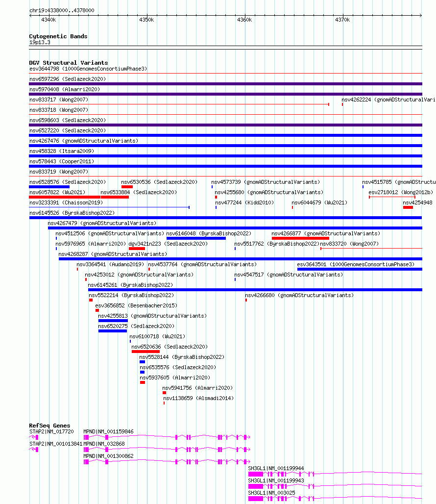The image size is (436, 504).
Task: Click the nsv833720 (Wong2007) label
Action: point(349,244)
